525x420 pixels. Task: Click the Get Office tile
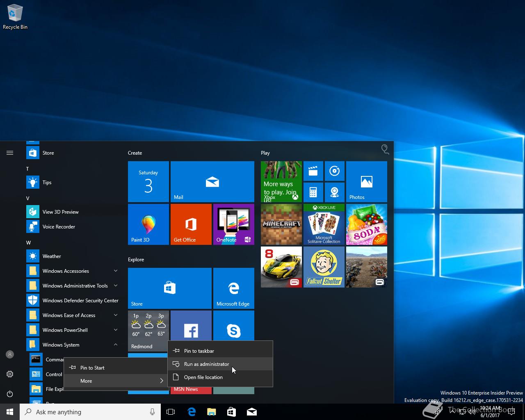click(x=191, y=224)
